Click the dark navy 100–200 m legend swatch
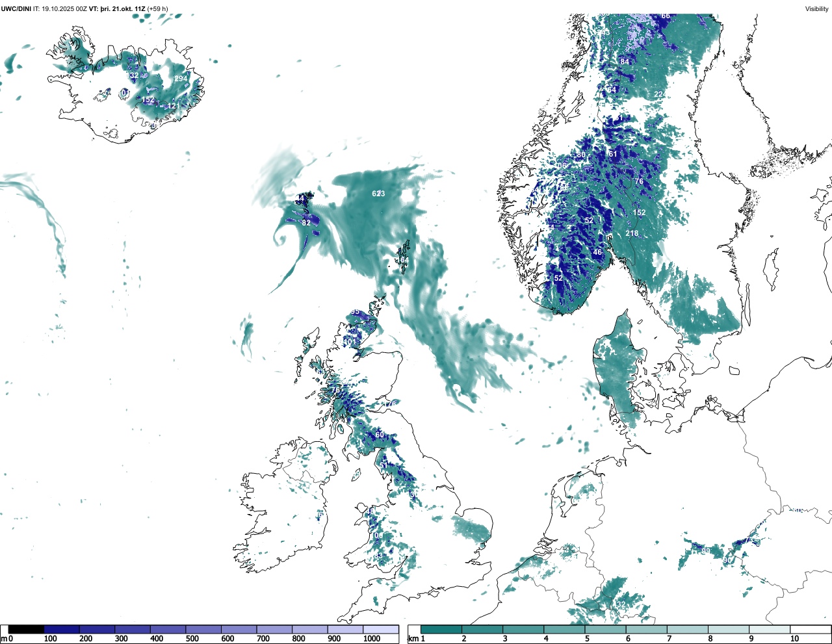832x644 pixels. (x=62, y=629)
